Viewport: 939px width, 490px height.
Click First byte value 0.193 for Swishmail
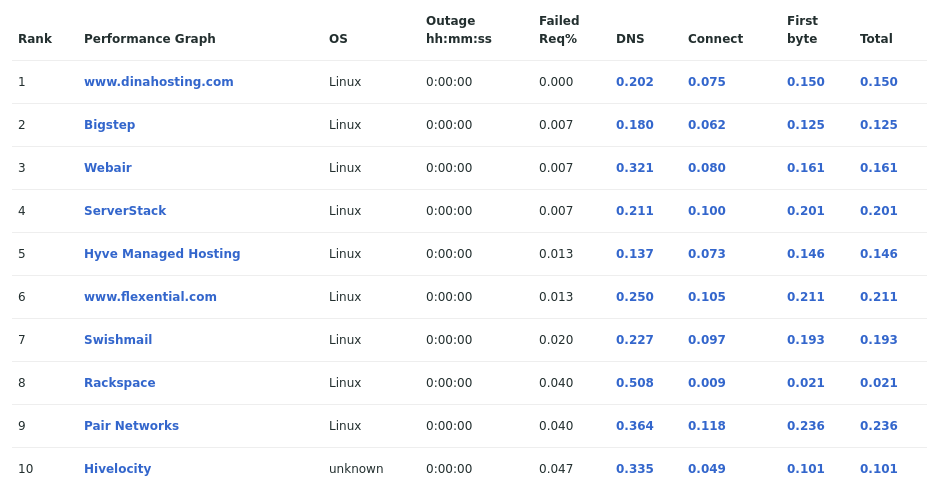point(806,340)
